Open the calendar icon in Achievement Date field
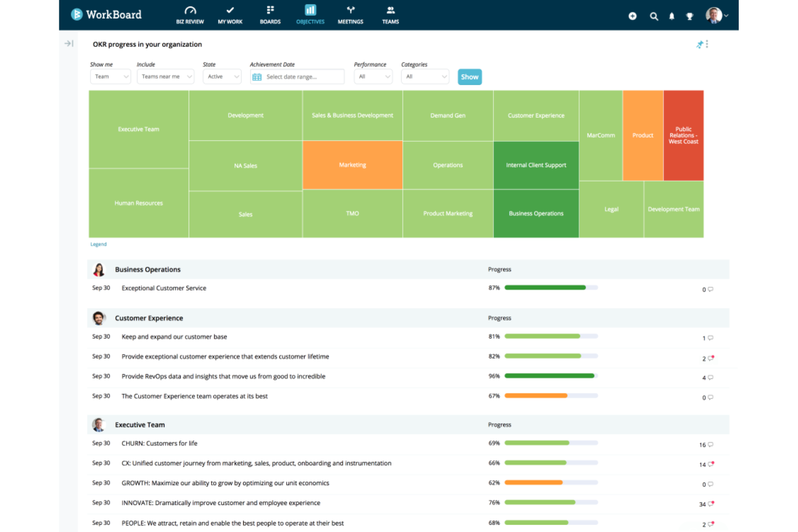The width and height of the screenshot is (798, 532). (257, 77)
